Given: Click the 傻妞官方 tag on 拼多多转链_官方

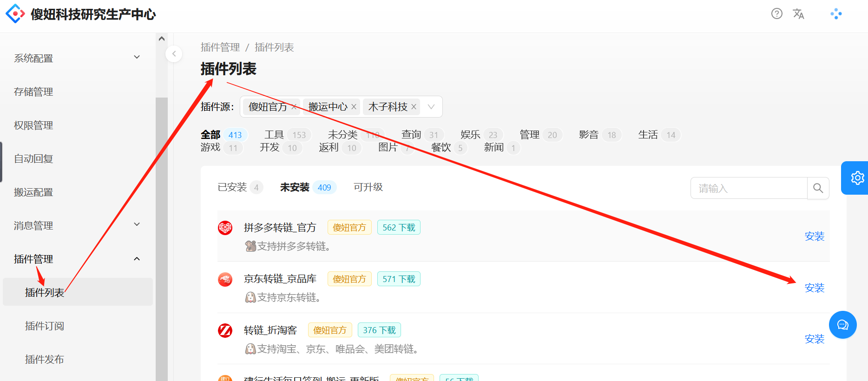Looking at the screenshot, I should (349, 228).
